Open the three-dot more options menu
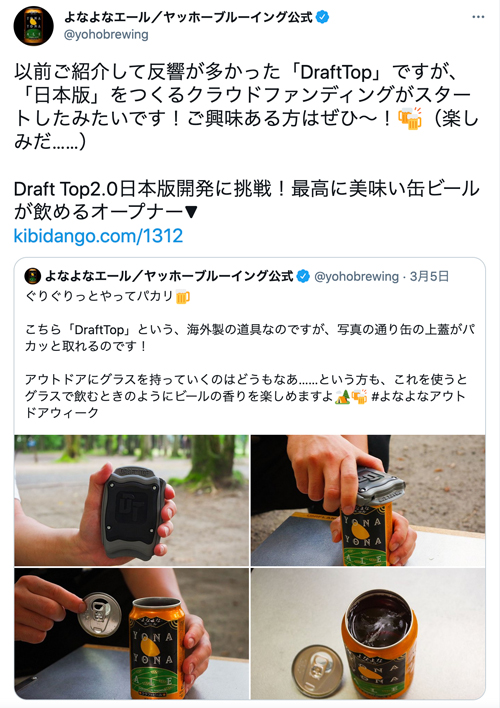The width and height of the screenshot is (500, 708). tap(478, 17)
